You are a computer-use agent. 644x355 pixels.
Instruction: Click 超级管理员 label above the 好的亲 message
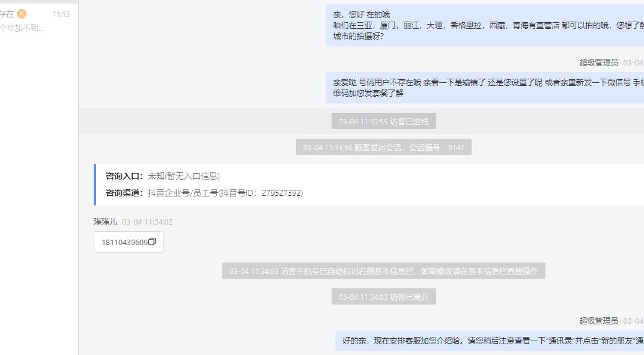click(x=598, y=321)
